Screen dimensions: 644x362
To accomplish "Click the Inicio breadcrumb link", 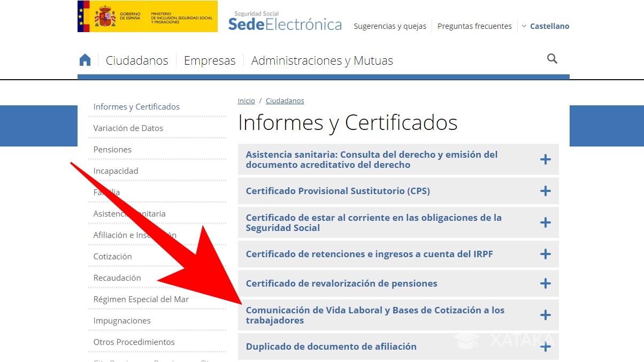I will 246,101.
